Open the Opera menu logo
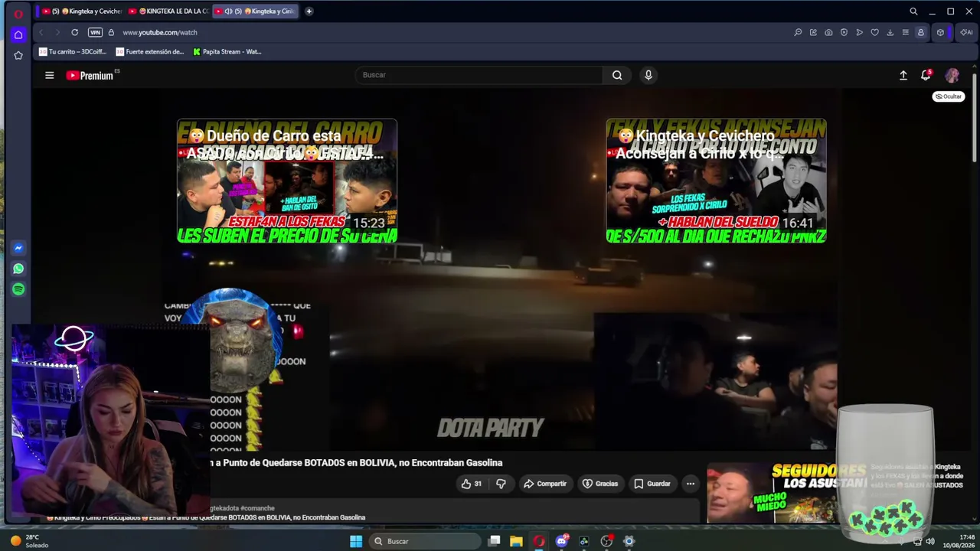 pos(18,14)
